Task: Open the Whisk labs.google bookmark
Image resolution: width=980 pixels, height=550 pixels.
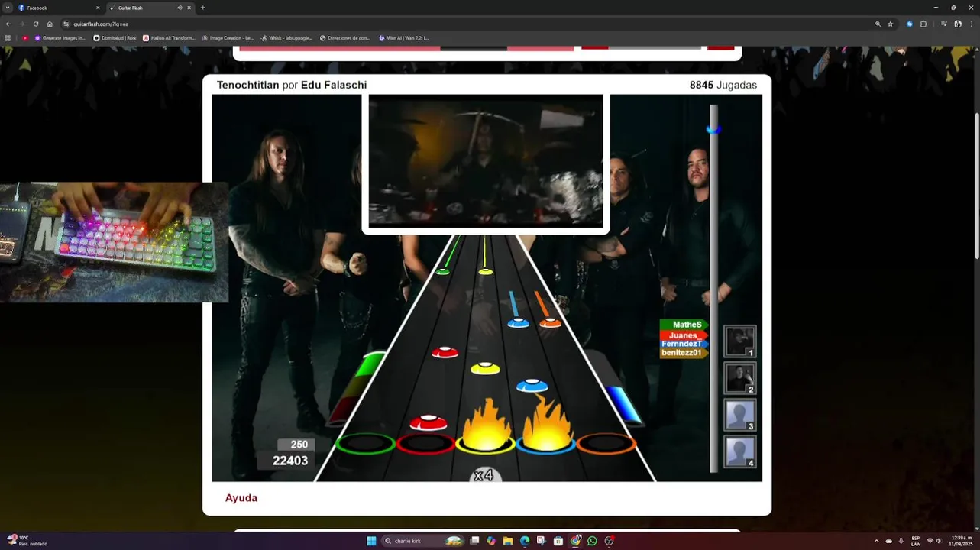Action: 286,38
